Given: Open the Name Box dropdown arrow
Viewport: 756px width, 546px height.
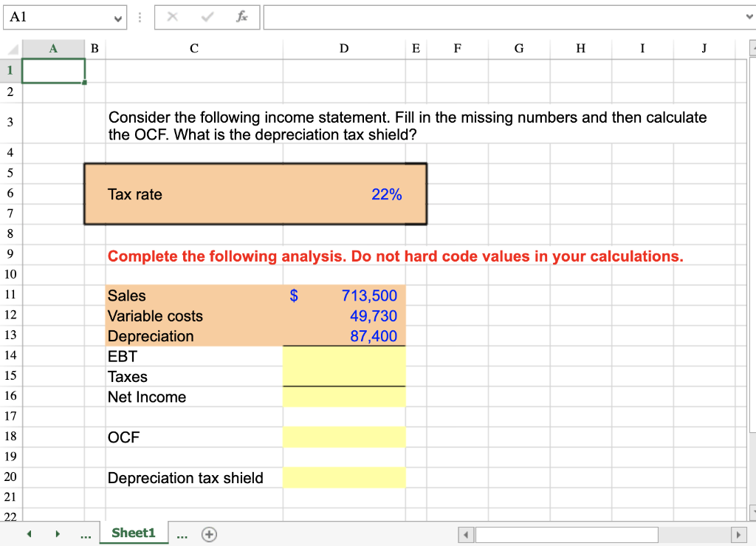Looking at the screenshot, I should pyautogui.click(x=117, y=18).
